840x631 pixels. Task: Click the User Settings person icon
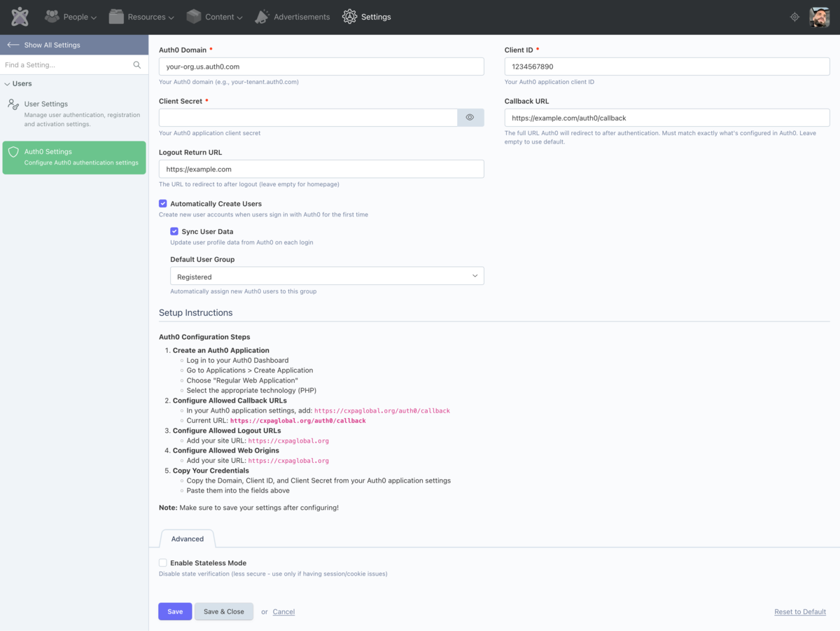tap(13, 104)
